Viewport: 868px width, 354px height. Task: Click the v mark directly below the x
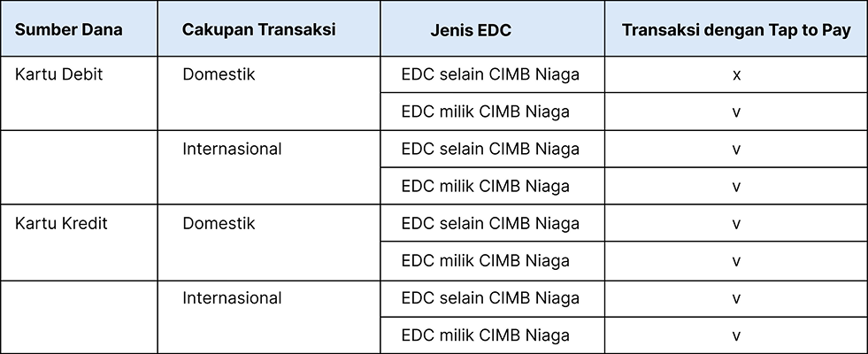pos(736,112)
